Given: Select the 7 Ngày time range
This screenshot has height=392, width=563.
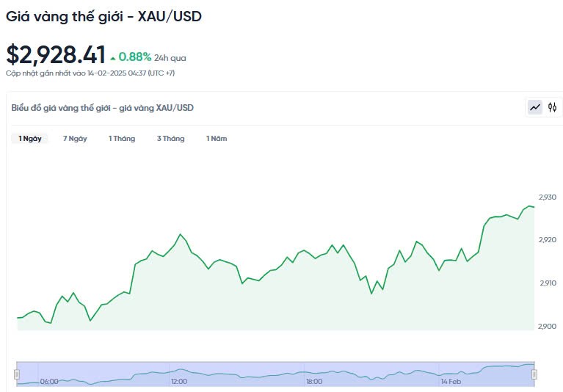Looking at the screenshot, I should coord(75,139).
